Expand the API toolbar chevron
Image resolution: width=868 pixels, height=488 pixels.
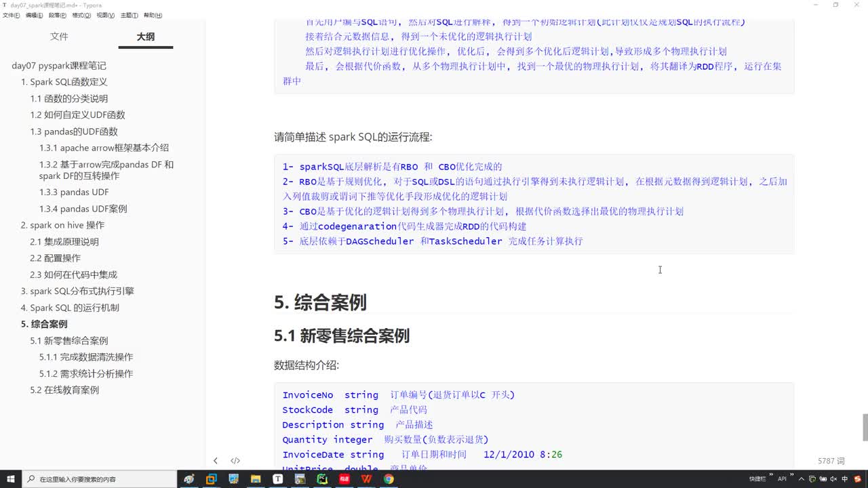(792, 474)
